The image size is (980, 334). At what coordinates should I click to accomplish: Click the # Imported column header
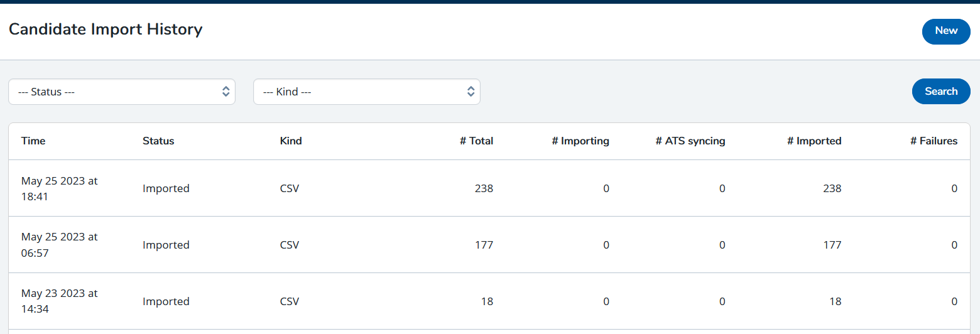coord(814,141)
